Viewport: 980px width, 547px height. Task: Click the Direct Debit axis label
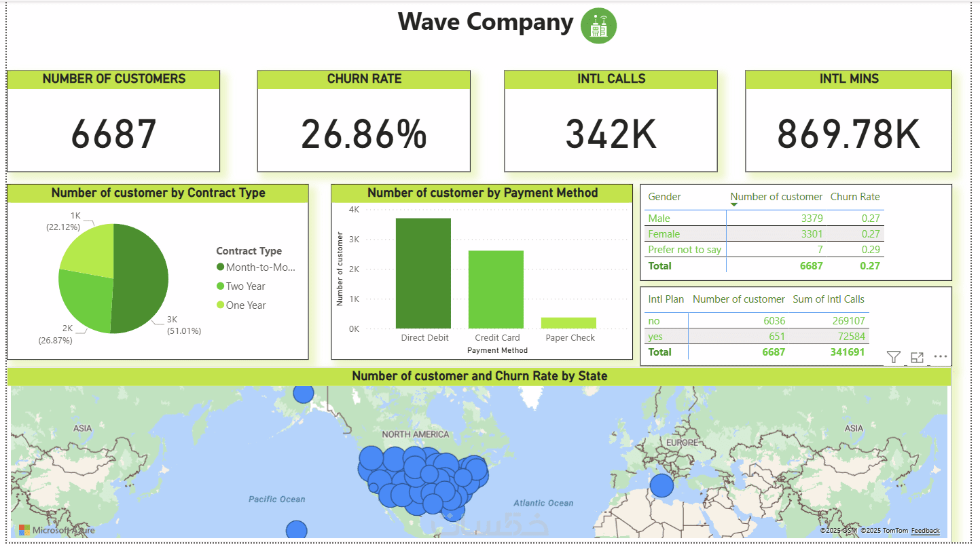[x=424, y=338]
